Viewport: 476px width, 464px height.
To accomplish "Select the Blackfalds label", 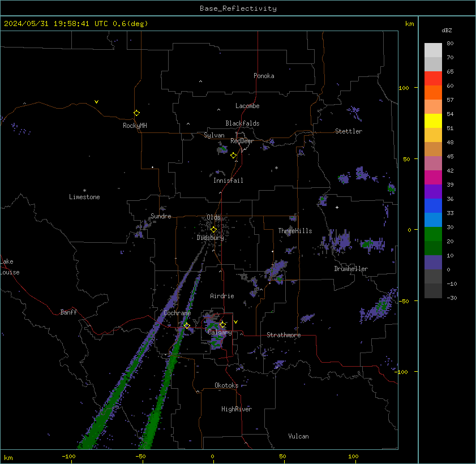I will click(242, 123).
